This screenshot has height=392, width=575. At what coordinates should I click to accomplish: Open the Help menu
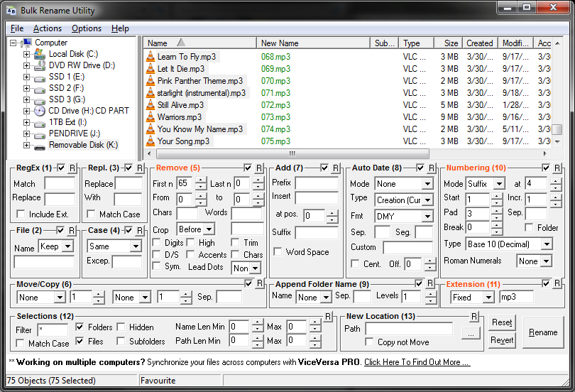[x=120, y=28]
